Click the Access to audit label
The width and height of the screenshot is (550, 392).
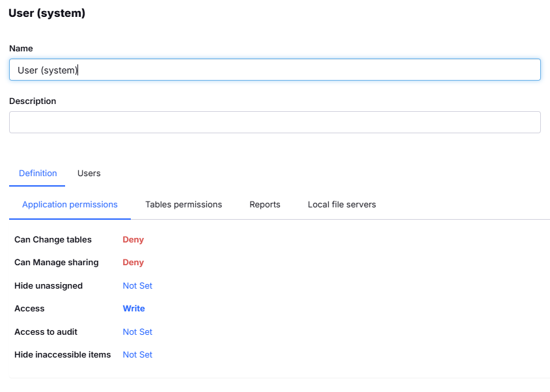click(x=46, y=332)
